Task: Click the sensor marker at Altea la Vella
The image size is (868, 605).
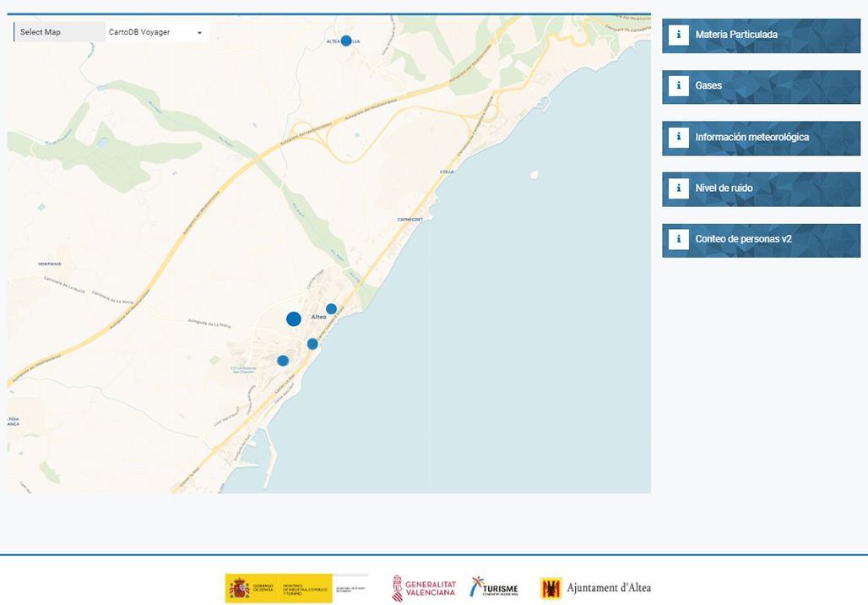Action: tap(346, 41)
